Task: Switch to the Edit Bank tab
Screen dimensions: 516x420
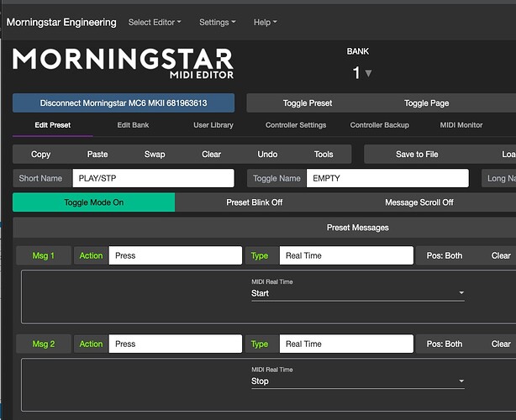Action: [133, 125]
